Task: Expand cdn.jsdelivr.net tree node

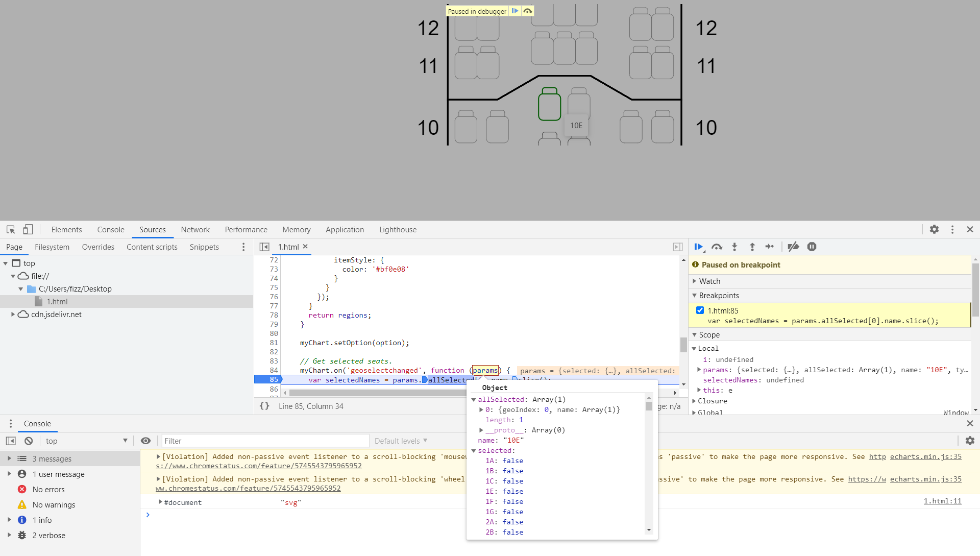Action: click(13, 315)
